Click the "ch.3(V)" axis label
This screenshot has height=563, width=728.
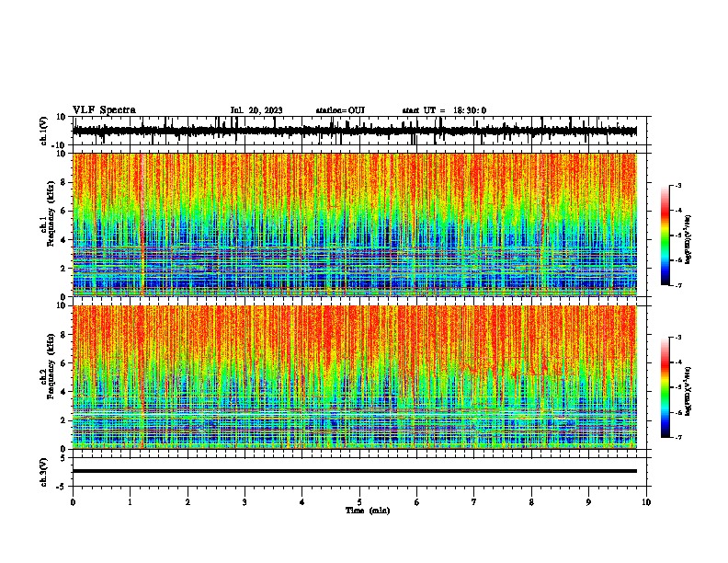tap(44, 472)
